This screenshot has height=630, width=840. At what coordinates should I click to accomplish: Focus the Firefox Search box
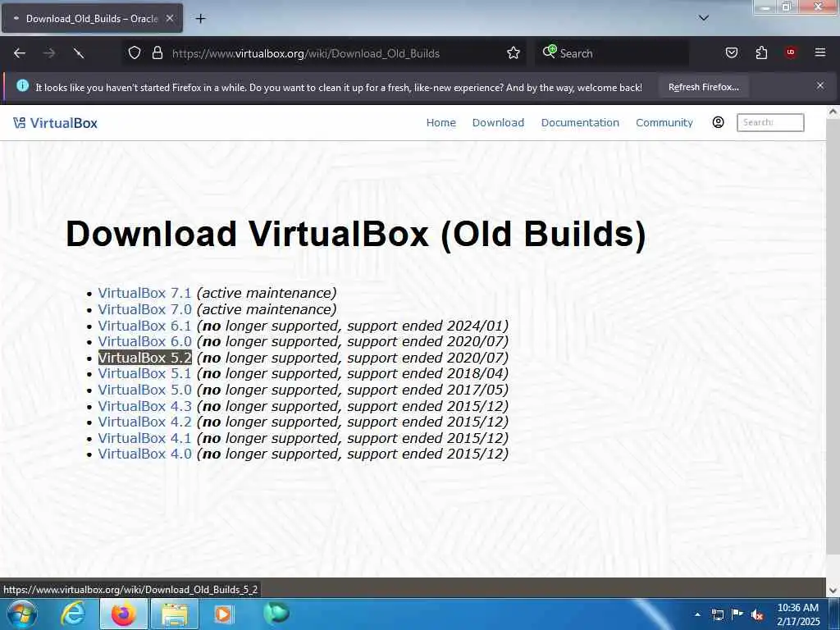tap(611, 53)
